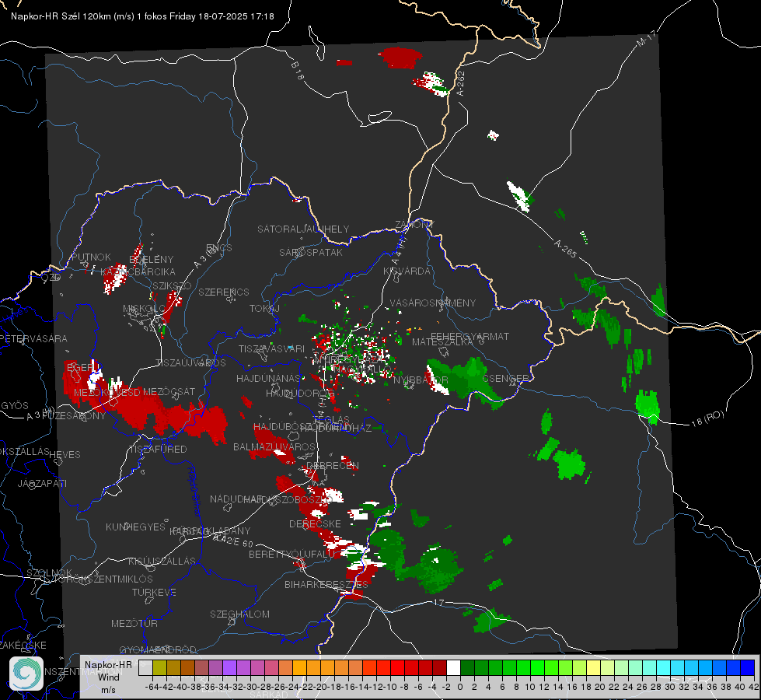
Task: Click the A-262 road label
Action: [x=461, y=83]
